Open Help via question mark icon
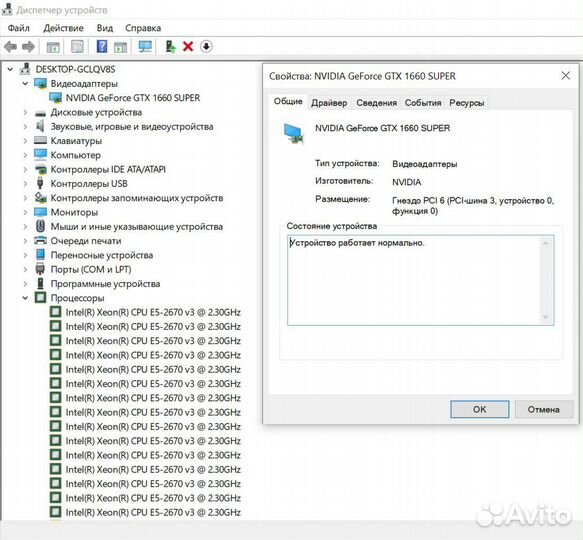Image resolution: width=583 pixels, height=540 pixels. (x=102, y=47)
